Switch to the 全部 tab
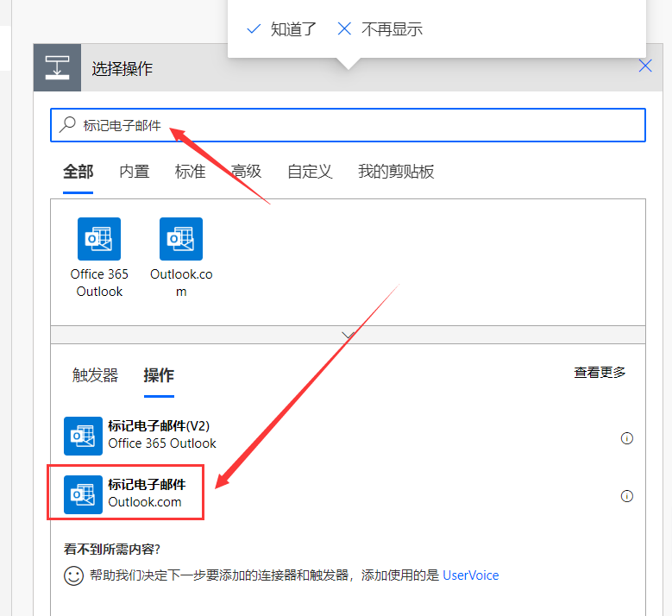 pos(78,172)
